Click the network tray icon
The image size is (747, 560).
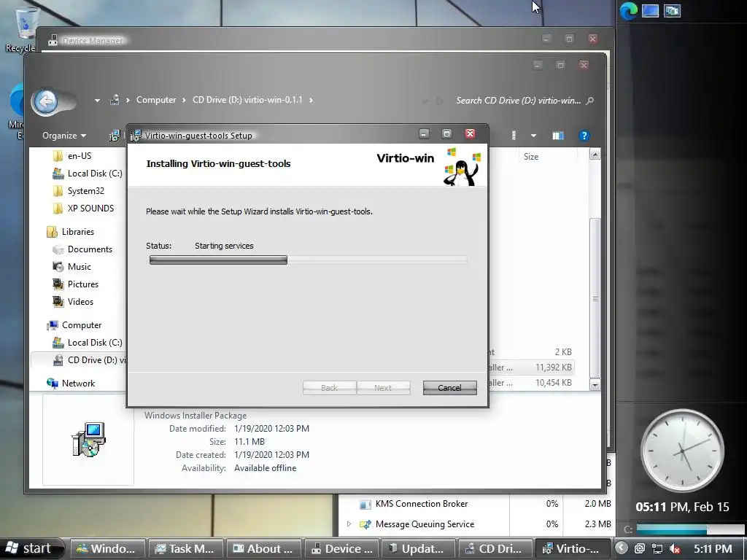(x=657, y=548)
